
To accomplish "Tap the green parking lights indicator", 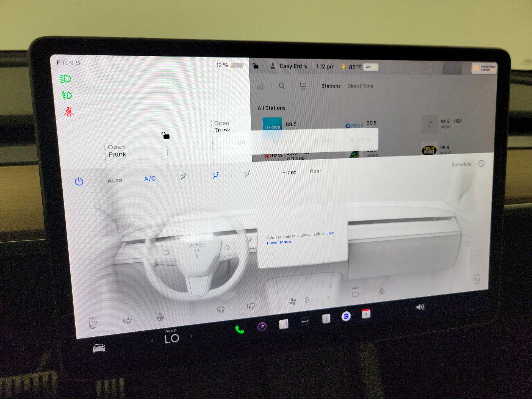I will (x=66, y=95).
